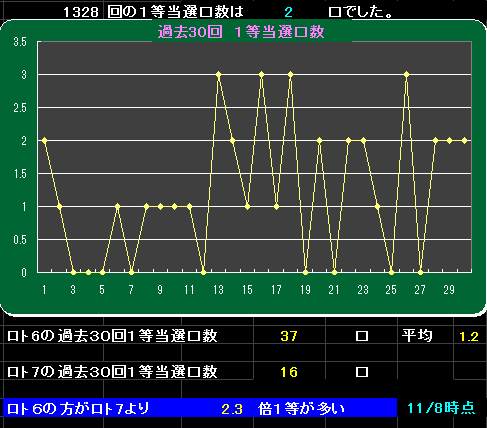
Task: Click the ratio value '2.3'
Action: (x=232, y=409)
